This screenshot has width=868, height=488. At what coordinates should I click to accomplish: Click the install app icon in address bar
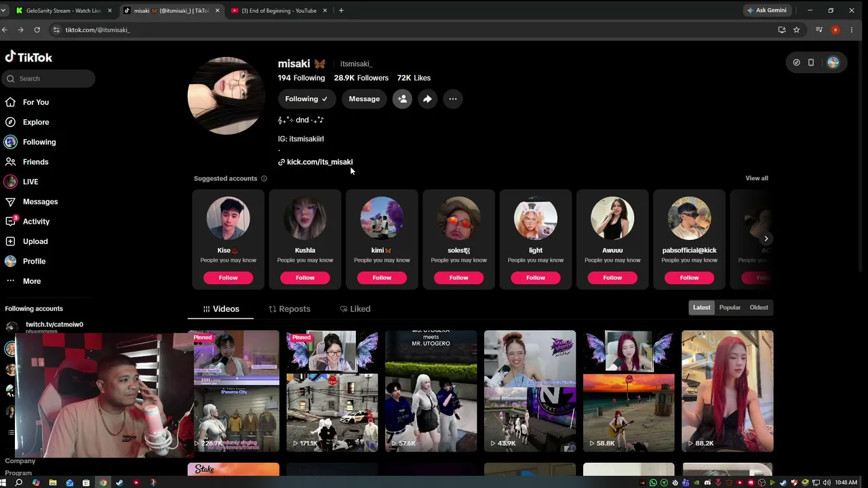pos(782,30)
